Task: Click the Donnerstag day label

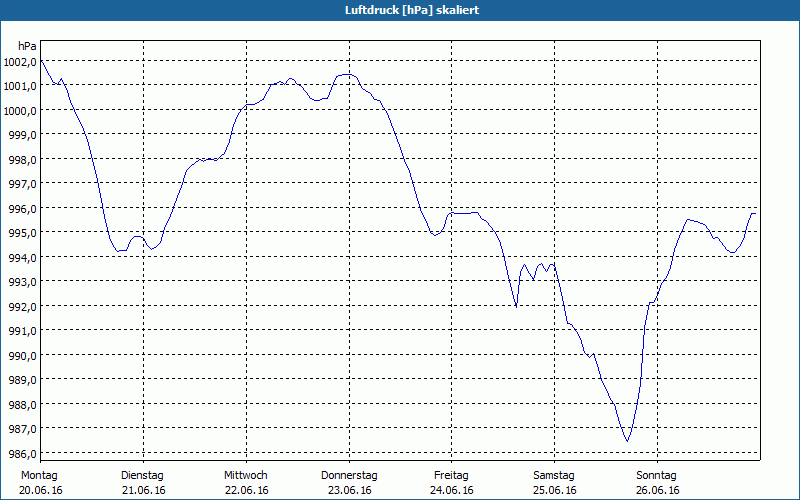Action: (x=349, y=476)
